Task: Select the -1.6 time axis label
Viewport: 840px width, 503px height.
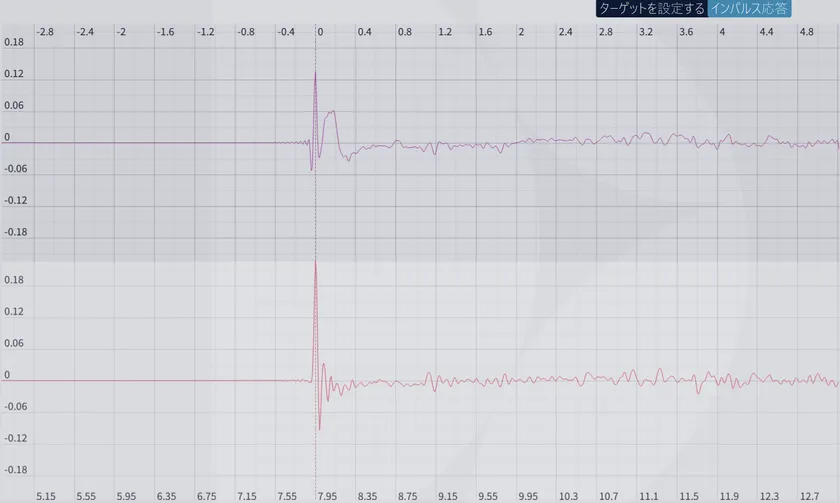Action: click(x=166, y=32)
